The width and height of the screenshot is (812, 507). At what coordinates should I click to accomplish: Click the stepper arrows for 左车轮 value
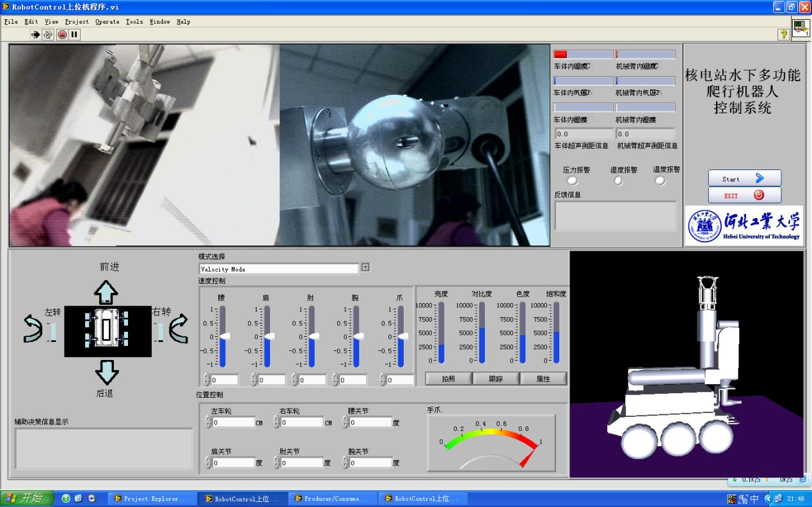[x=208, y=422]
